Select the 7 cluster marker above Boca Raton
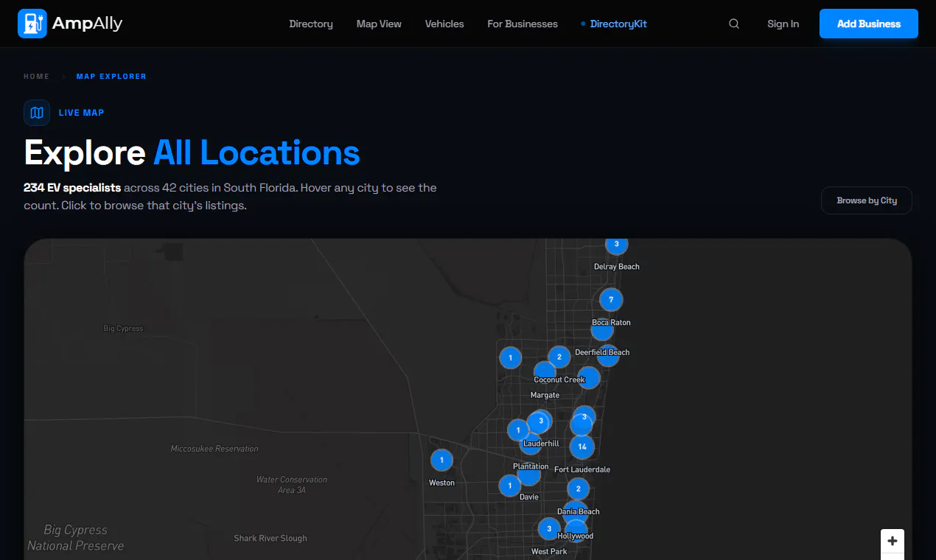The width and height of the screenshot is (936, 560). coord(611,300)
